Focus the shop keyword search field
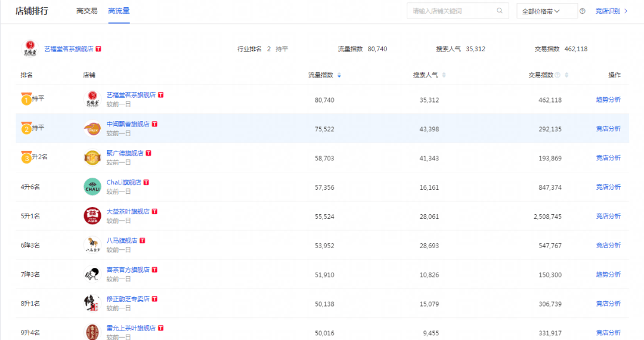644x340 pixels. pyautogui.click(x=457, y=11)
